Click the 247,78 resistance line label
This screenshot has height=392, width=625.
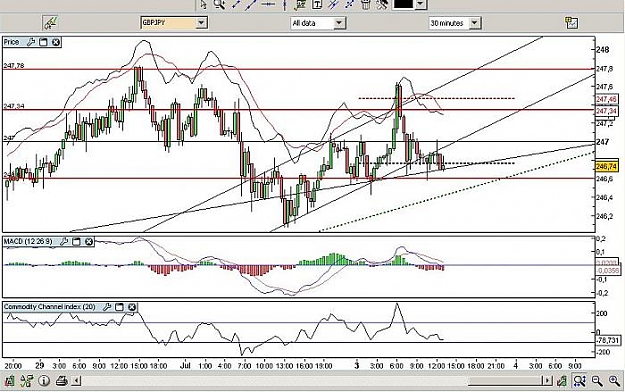[x=14, y=65]
